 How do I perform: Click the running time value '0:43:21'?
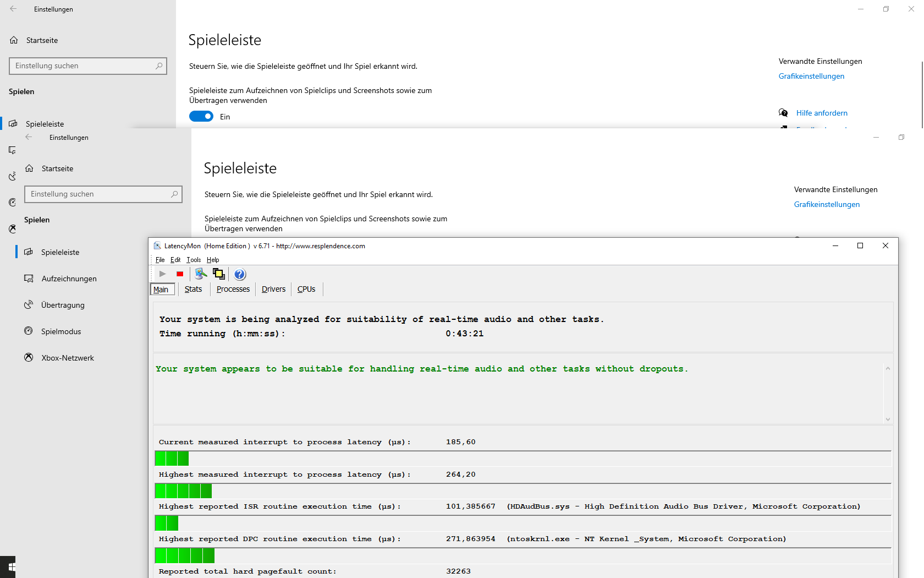[x=465, y=334]
